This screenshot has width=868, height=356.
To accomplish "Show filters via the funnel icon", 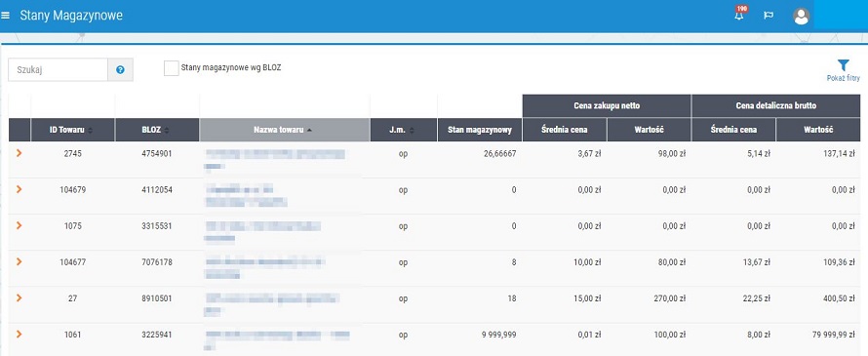I will click(x=843, y=65).
